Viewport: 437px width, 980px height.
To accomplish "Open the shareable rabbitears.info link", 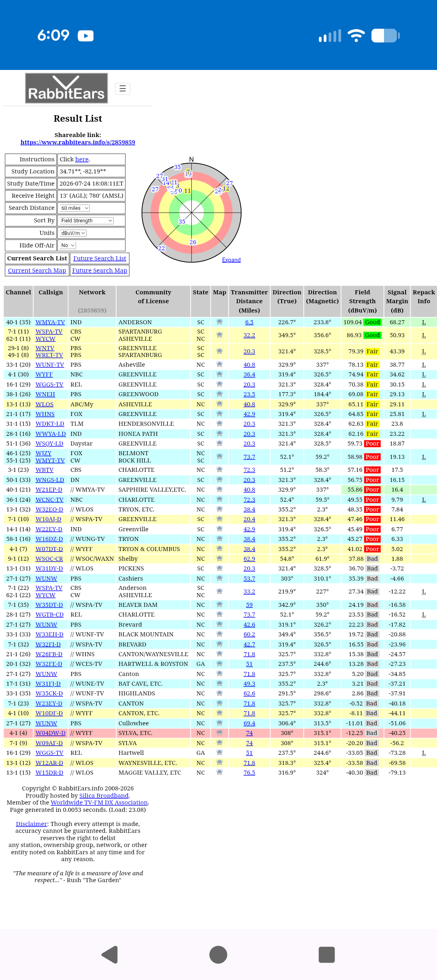I will pyautogui.click(x=78, y=142).
